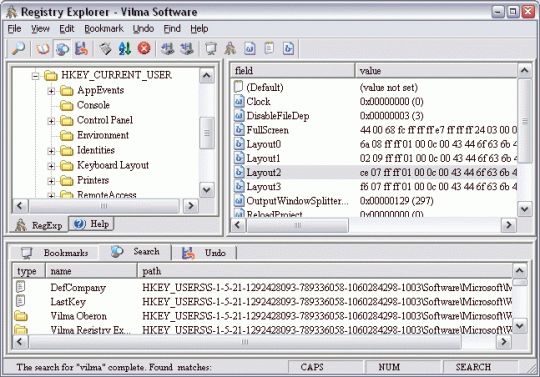This screenshot has height=377, width=540.
Task: Click the folder icon beside Vilma Oberon
Action: (21, 316)
